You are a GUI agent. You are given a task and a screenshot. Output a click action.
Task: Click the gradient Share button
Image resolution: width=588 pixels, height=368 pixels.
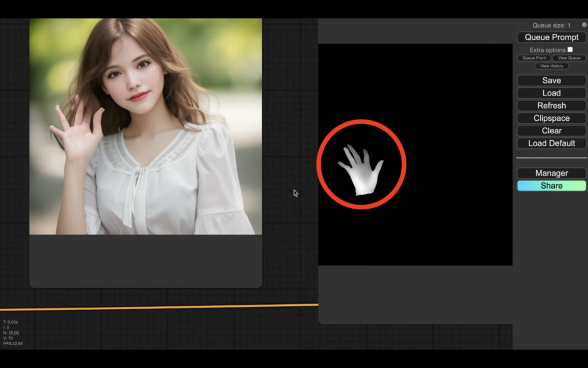click(x=551, y=186)
